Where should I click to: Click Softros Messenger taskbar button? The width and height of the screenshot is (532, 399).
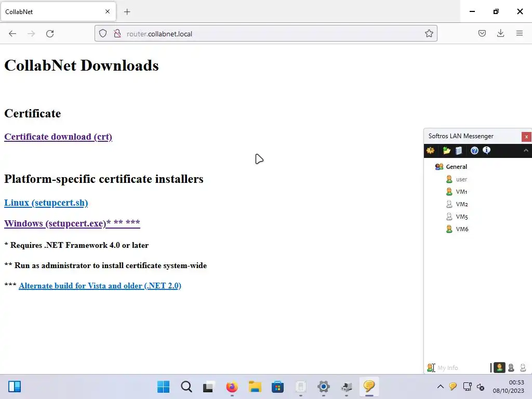pyautogui.click(x=369, y=387)
